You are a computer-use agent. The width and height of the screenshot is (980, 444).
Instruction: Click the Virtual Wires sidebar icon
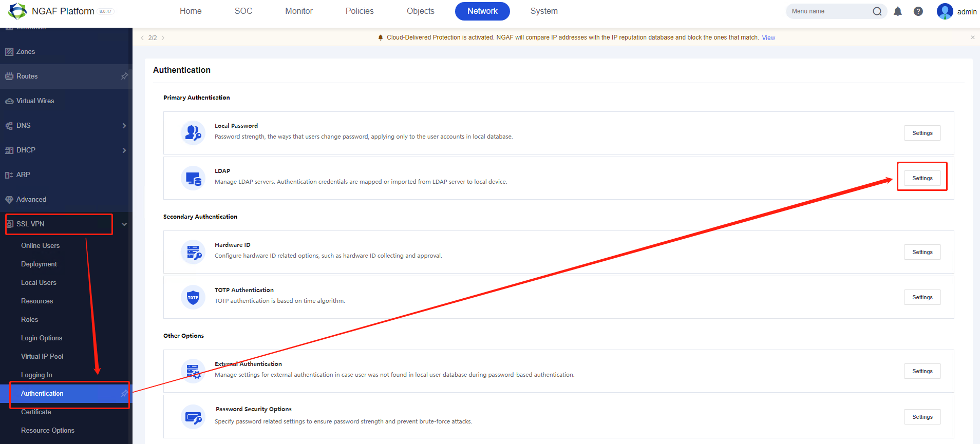coord(9,101)
